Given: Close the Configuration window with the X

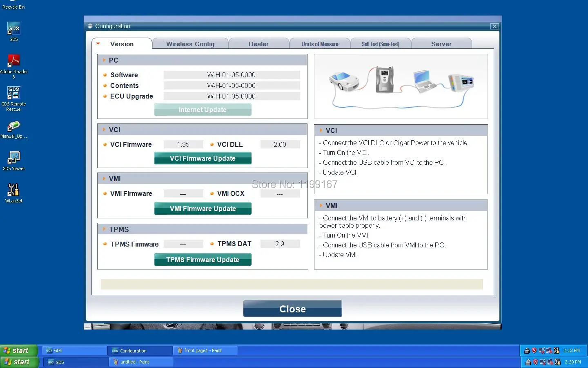Looking at the screenshot, I should click(x=494, y=26).
